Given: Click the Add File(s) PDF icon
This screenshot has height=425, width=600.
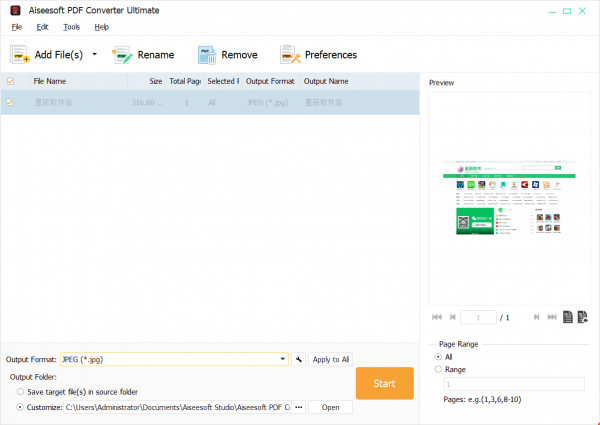Looking at the screenshot, I should pyautogui.click(x=20, y=55).
